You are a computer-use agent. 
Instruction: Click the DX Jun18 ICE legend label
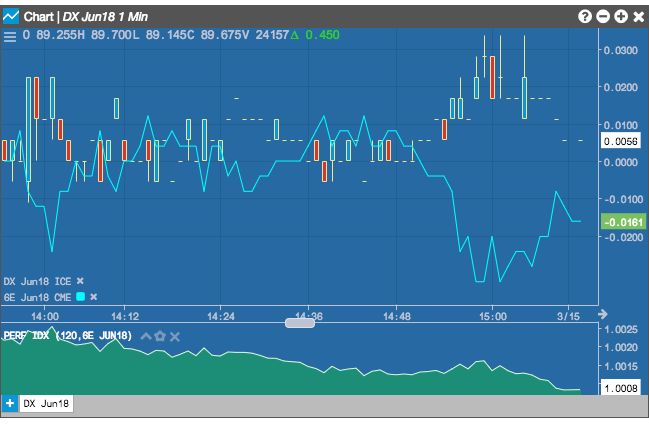click(38, 282)
